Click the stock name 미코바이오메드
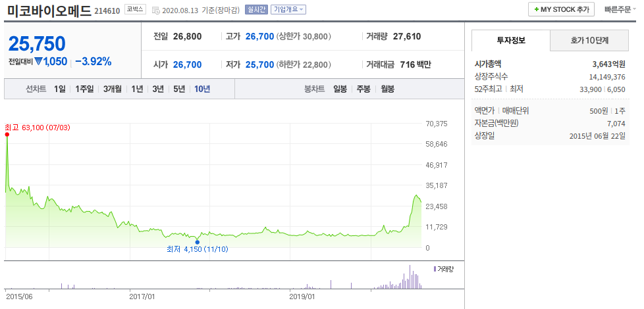644x309 pixels. tap(49, 11)
